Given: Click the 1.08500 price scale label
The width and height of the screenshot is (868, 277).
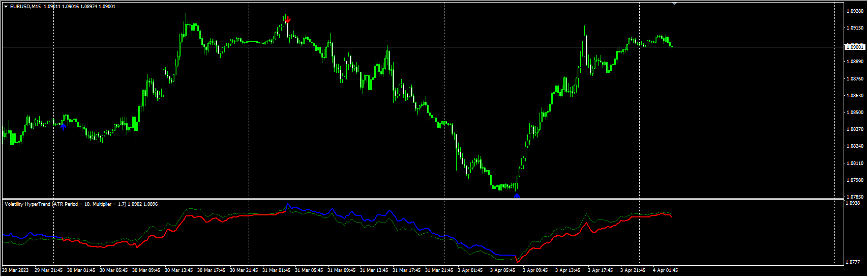Looking at the screenshot, I should [x=855, y=113].
